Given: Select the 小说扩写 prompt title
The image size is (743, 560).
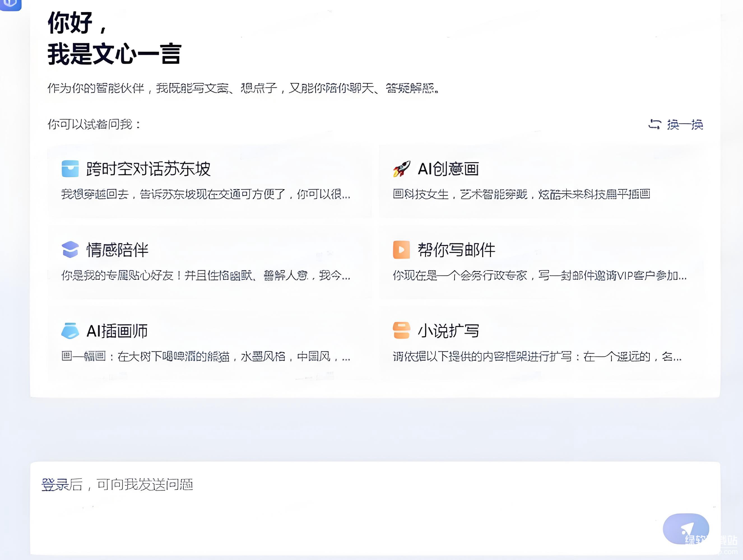Looking at the screenshot, I should [x=448, y=331].
